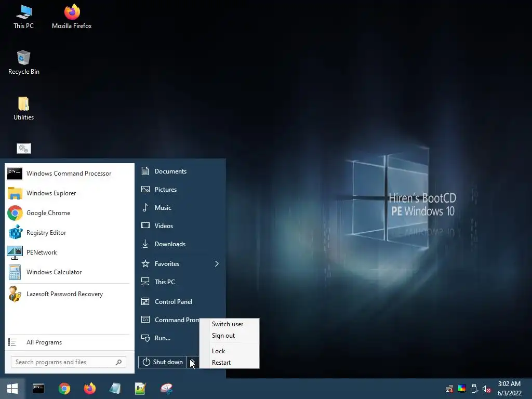This screenshot has height=399, width=532.
Task: Open the Utilities folder on desktop
Action: coord(23,108)
